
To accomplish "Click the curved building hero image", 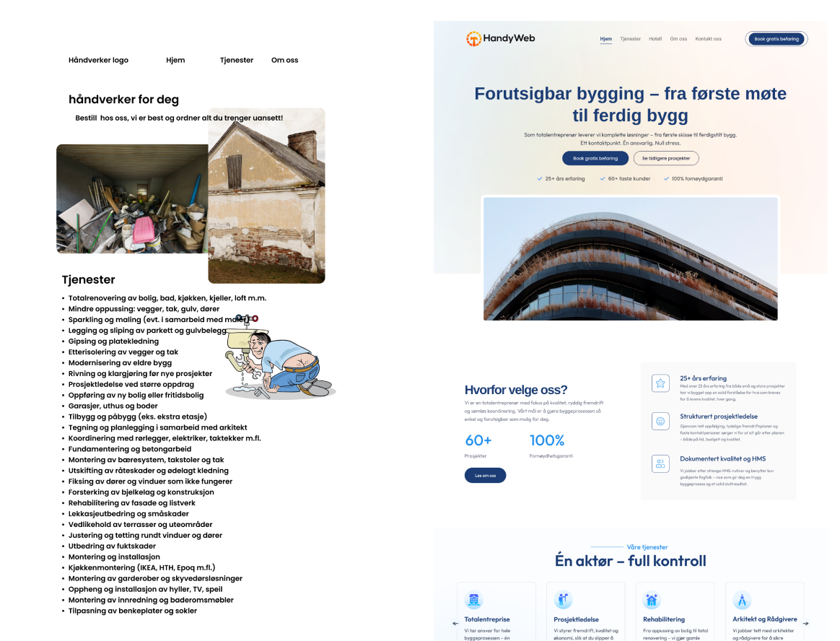I will pos(631,259).
